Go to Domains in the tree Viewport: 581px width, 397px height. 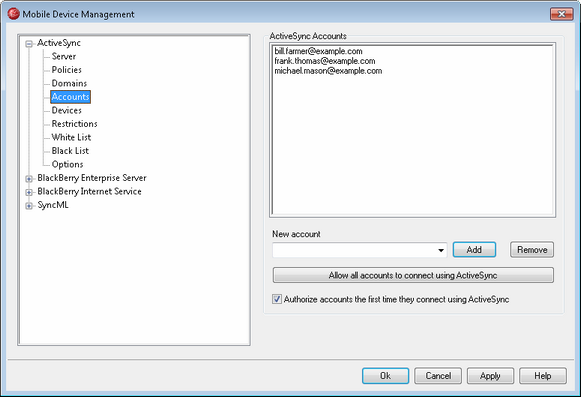(69, 83)
